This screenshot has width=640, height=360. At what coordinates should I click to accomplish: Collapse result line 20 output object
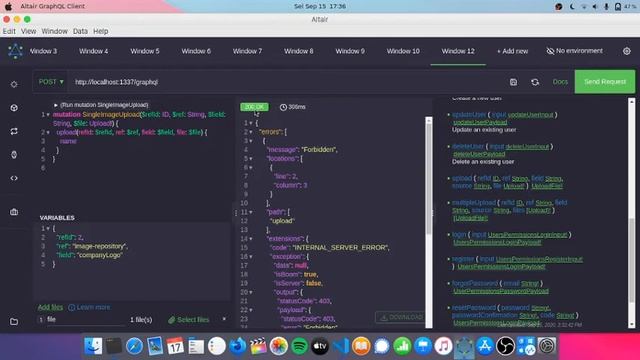click(x=251, y=292)
